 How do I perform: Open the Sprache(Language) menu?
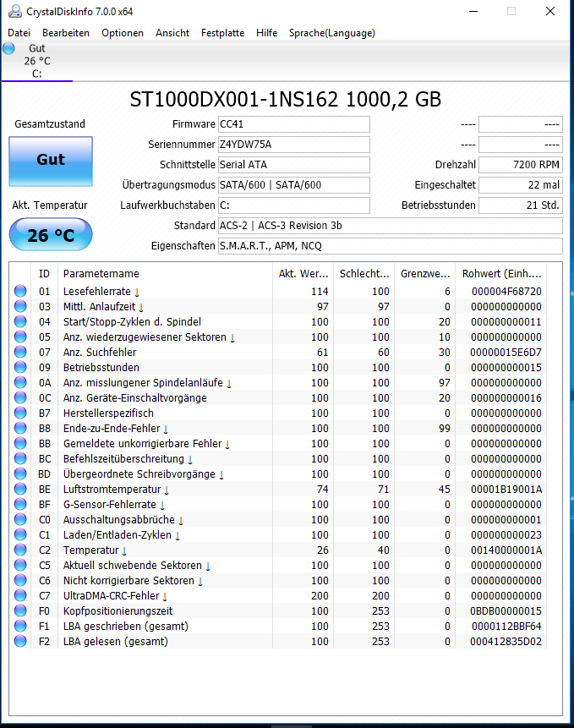click(331, 33)
